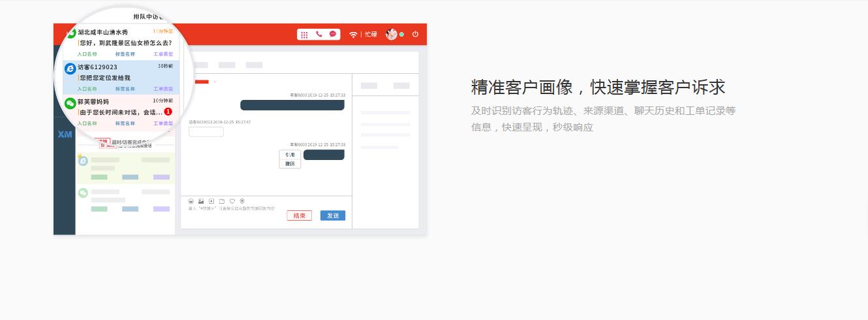868x320 pixels.
Task: Attach a file via folder icon
Action: pos(222,201)
